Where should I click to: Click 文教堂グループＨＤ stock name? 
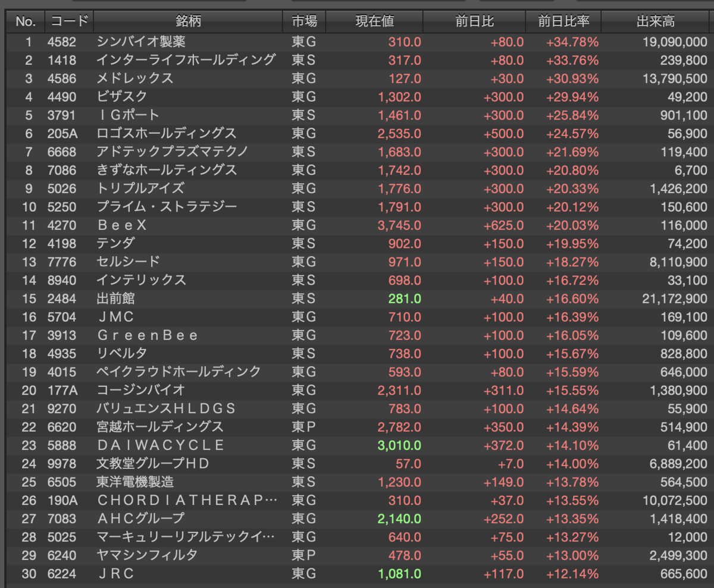(154, 463)
